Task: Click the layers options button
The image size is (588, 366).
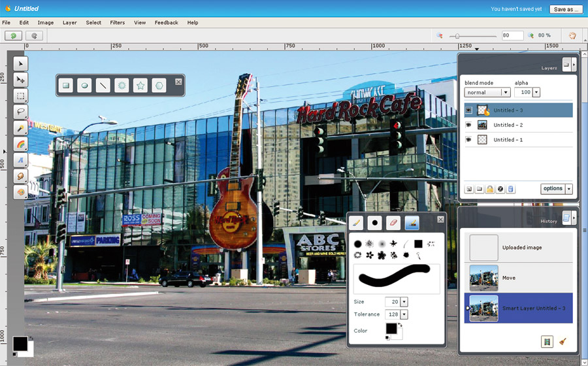Action: (553, 189)
